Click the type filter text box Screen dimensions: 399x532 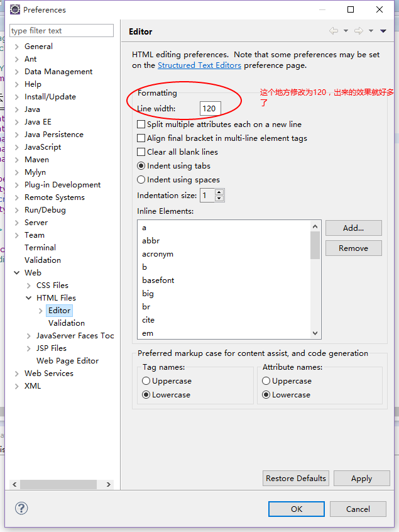(x=62, y=31)
